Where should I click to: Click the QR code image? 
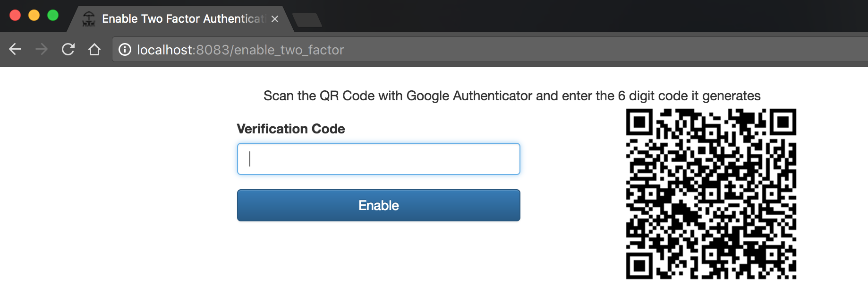click(711, 193)
